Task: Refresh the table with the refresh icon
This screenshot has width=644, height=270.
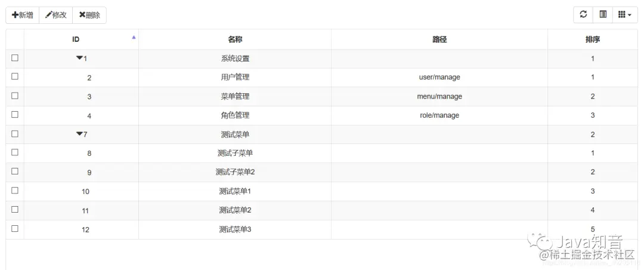Action: tap(583, 15)
